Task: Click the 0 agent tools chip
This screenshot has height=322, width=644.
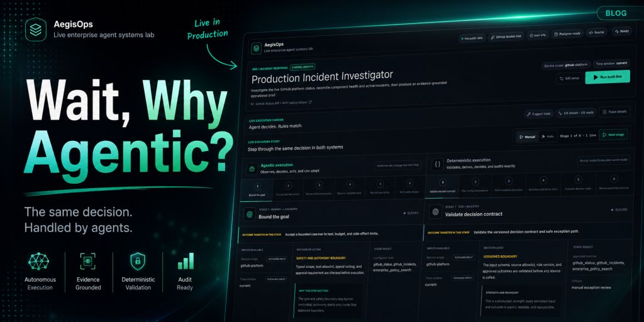Action: coord(538,114)
